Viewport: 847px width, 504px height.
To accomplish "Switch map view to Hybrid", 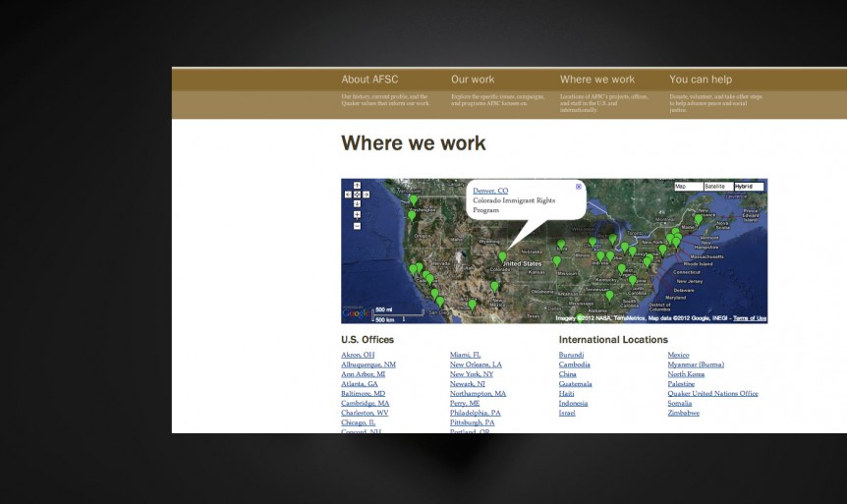I will pyautogui.click(x=749, y=187).
